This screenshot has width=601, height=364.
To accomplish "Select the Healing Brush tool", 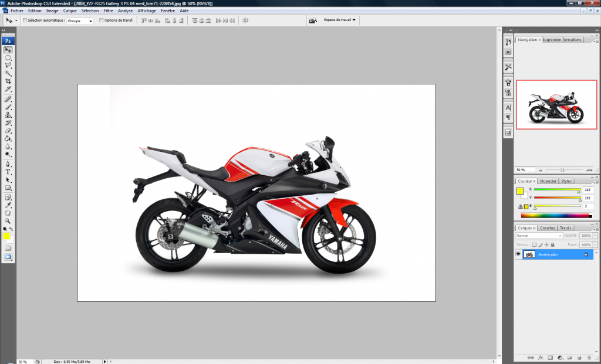I will pyautogui.click(x=8, y=99).
